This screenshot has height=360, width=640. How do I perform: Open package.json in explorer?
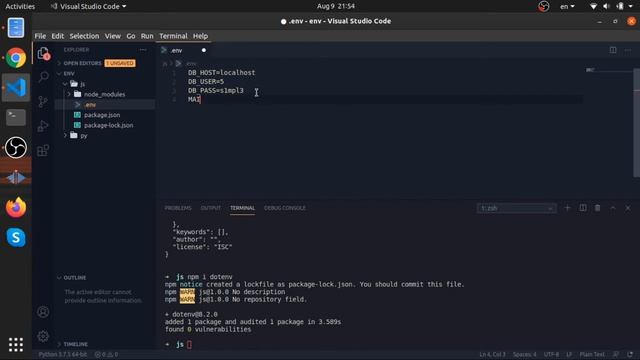105,115
